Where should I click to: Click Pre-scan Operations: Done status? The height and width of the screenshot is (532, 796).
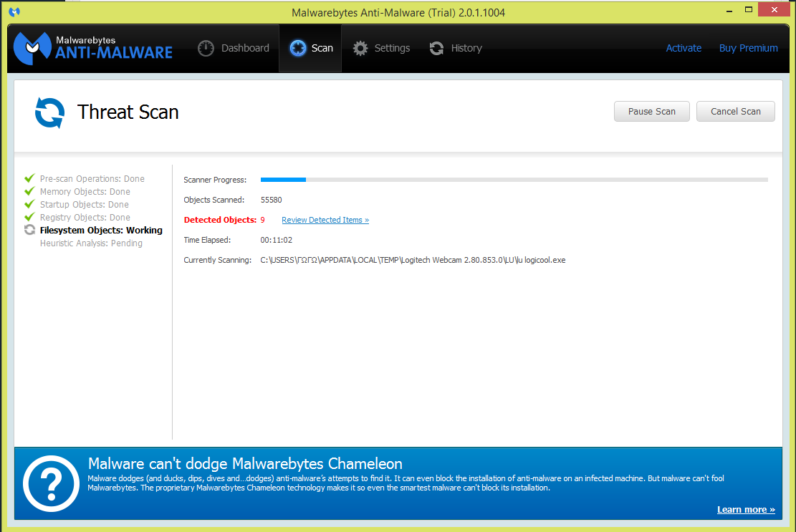[x=92, y=178]
